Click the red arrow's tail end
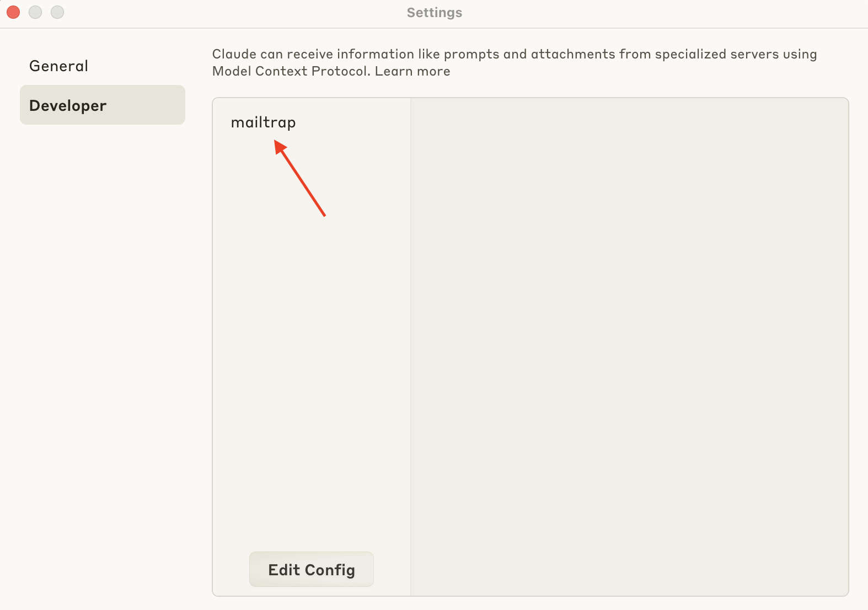 [324, 214]
